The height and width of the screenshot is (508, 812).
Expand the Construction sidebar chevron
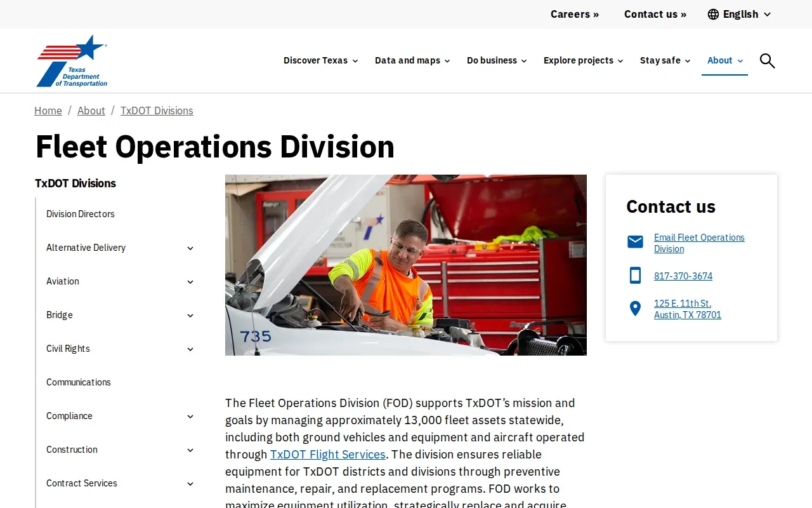coord(190,450)
